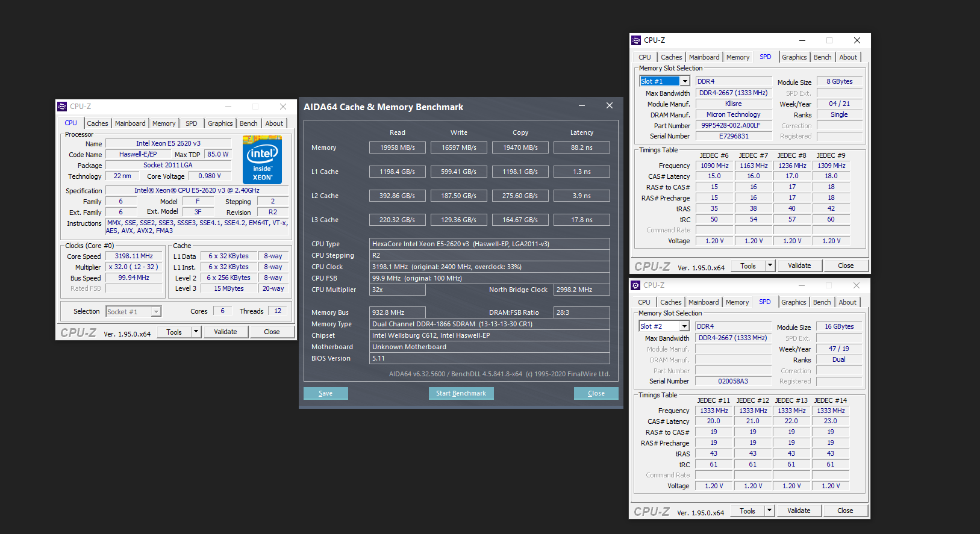Image resolution: width=980 pixels, height=534 pixels.
Task: Switch to CPU tab in the Slot #1 CPU-Z window
Action: click(645, 57)
